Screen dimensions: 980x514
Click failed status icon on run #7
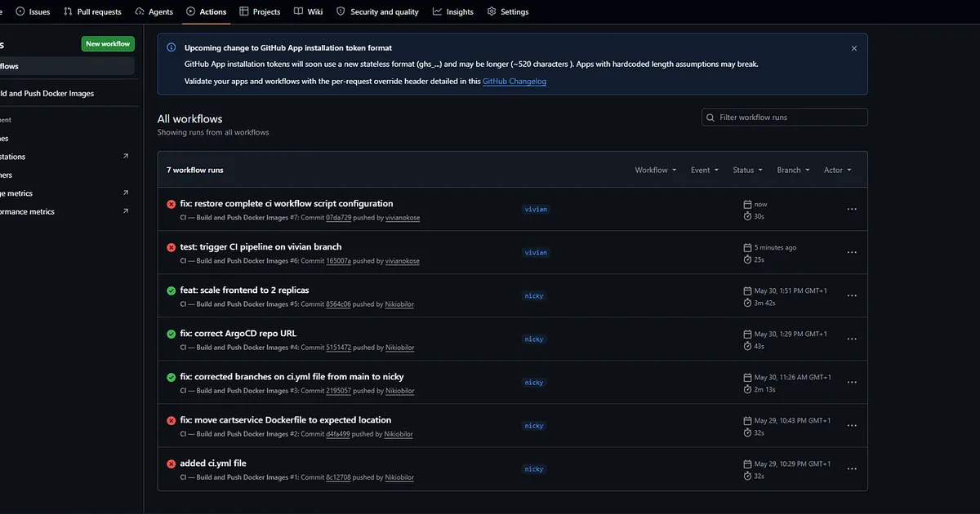(x=171, y=204)
